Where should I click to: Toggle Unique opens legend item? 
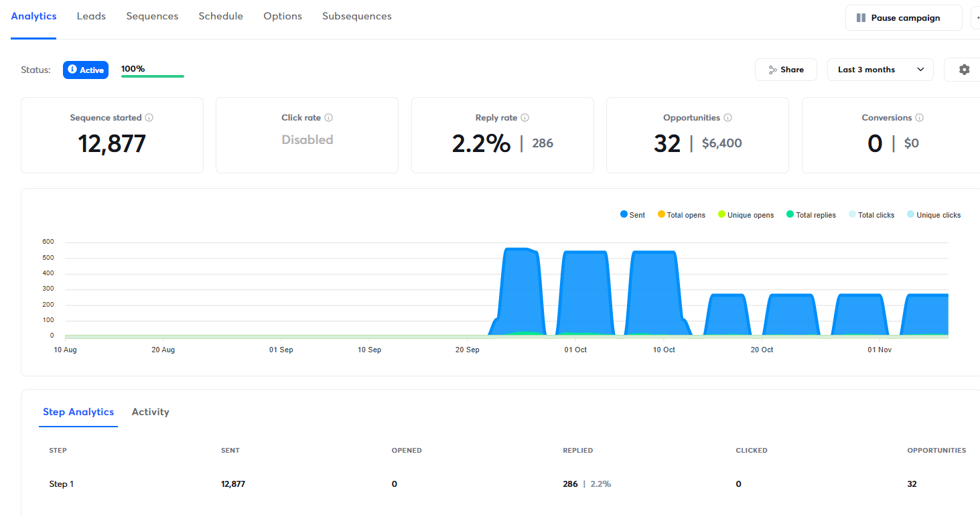point(746,215)
